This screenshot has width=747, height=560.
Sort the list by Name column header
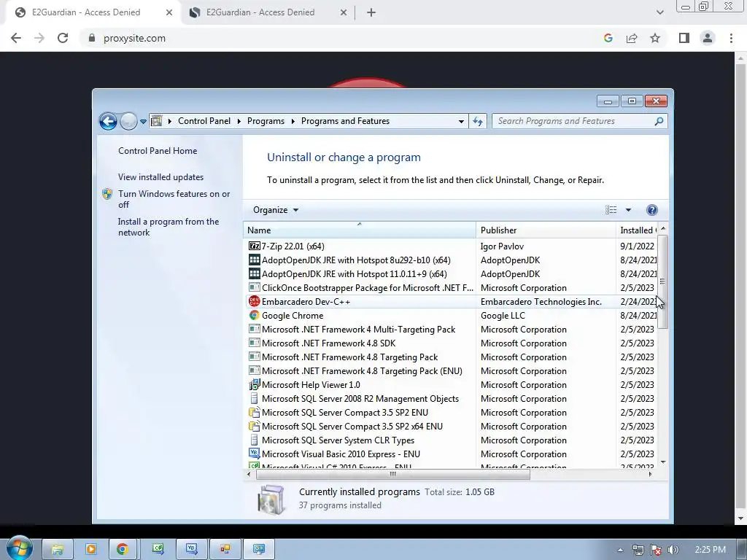pos(359,230)
